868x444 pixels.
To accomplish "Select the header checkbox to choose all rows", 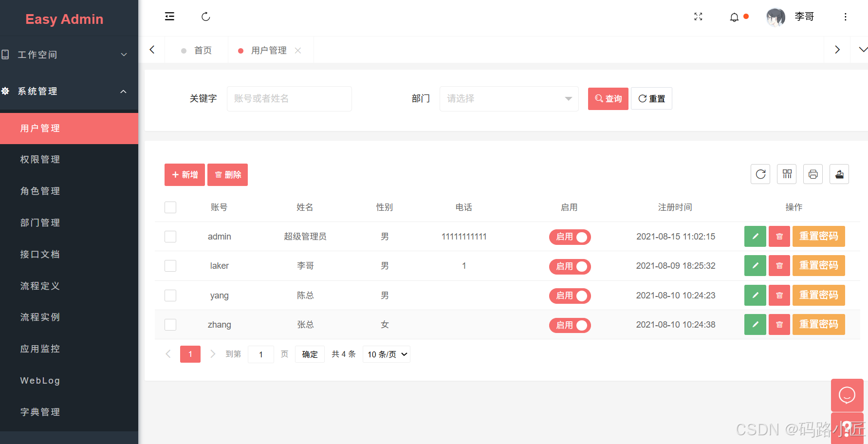I will [170, 207].
